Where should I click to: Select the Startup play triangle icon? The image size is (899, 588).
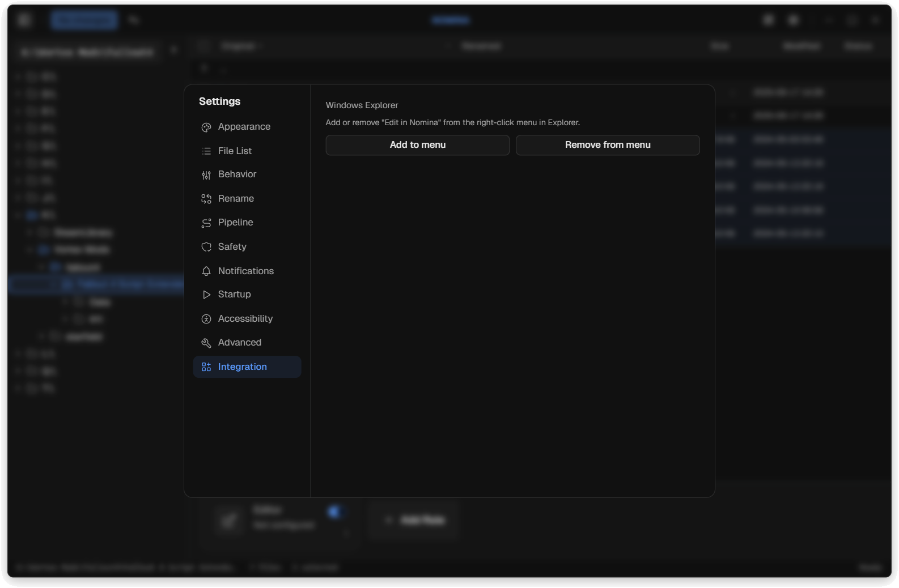click(206, 295)
